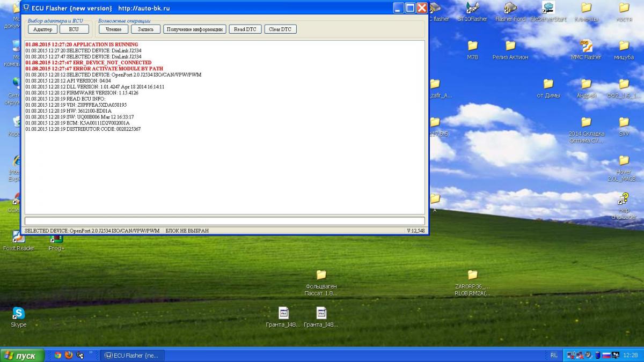Click the input field below the log
The width and height of the screenshot is (644, 362).
point(224,221)
